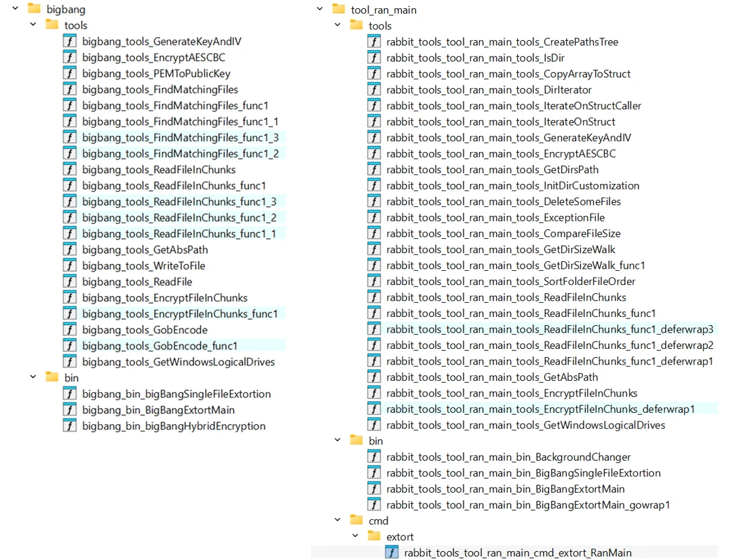The height and width of the screenshot is (560, 733).
Task: Select rabbit bin_BigBangExtortMain function
Action: click(506, 489)
